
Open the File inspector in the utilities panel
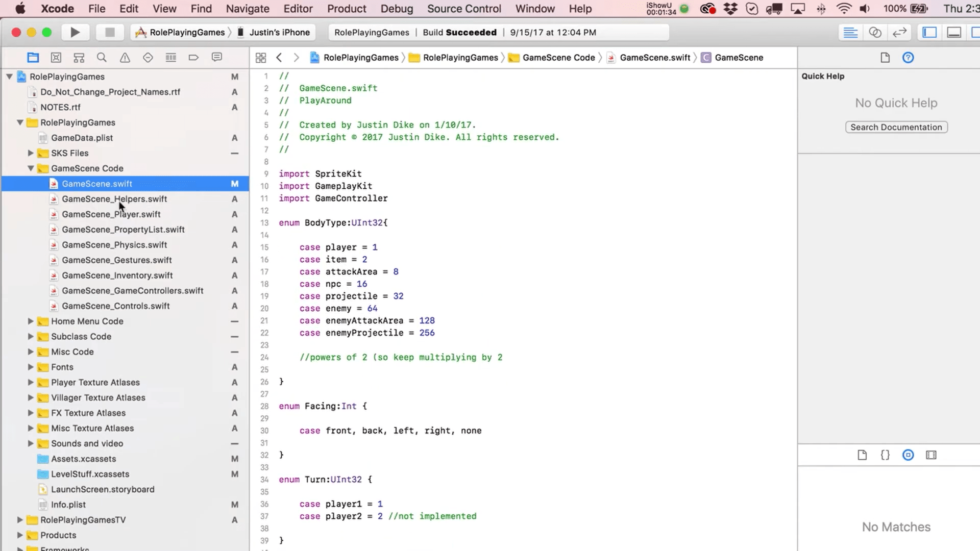[x=885, y=58]
